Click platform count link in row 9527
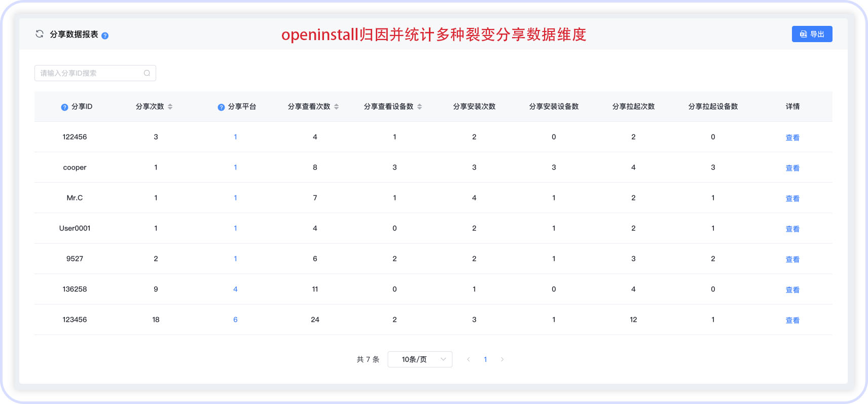This screenshot has height=404, width=868. pyautogui.click(x=235, y=259)
